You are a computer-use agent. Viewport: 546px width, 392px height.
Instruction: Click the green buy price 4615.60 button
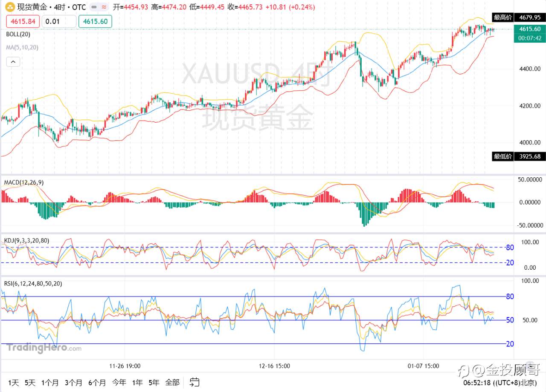tap(95, 21)
